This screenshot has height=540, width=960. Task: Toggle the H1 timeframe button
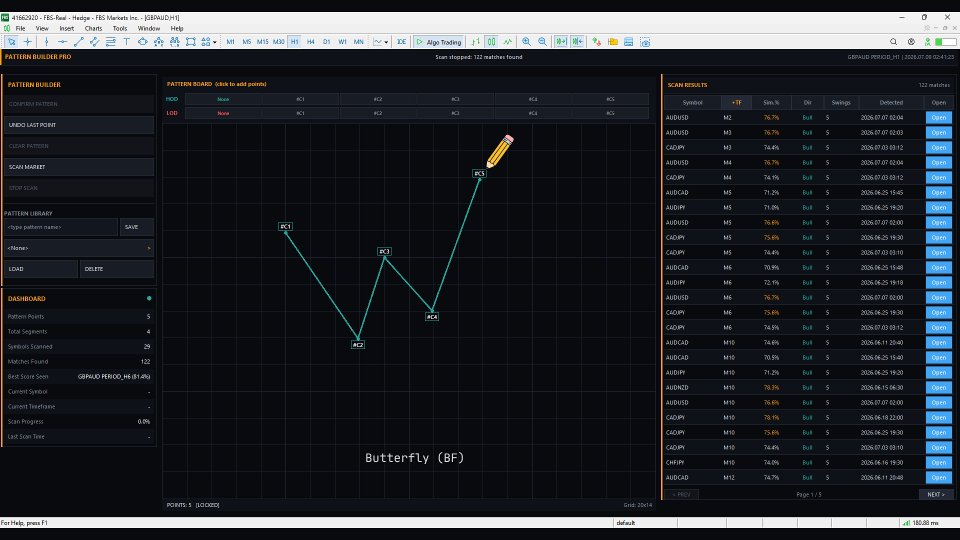click(294, 42)
